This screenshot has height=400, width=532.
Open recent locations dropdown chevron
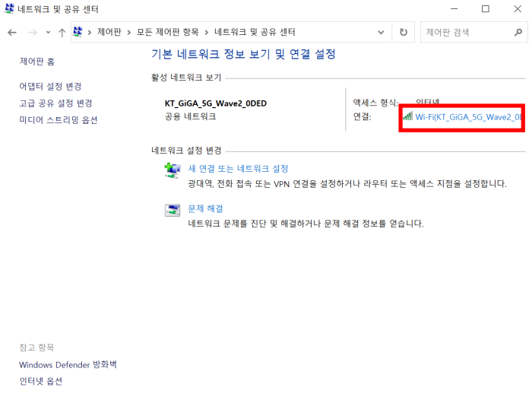click(48, 32)
